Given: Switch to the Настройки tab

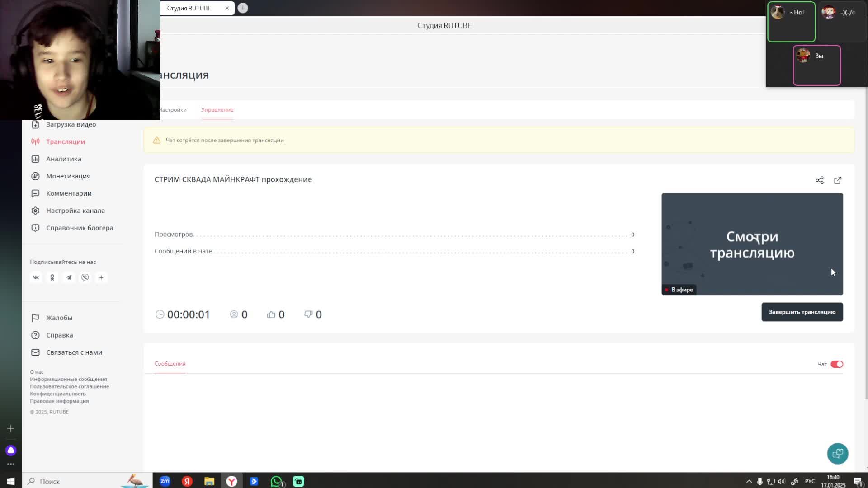Looking at the screenshot, I should coord(173,110).
